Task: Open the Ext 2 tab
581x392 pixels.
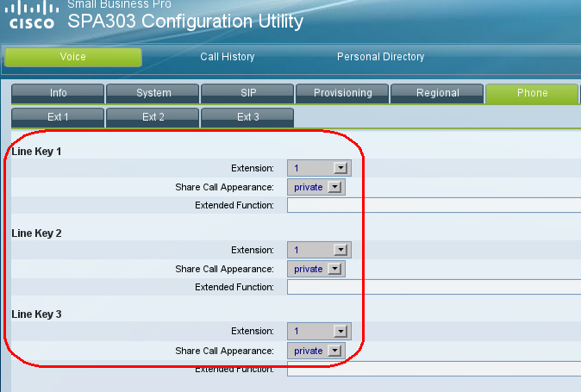Action: point(153,116)
